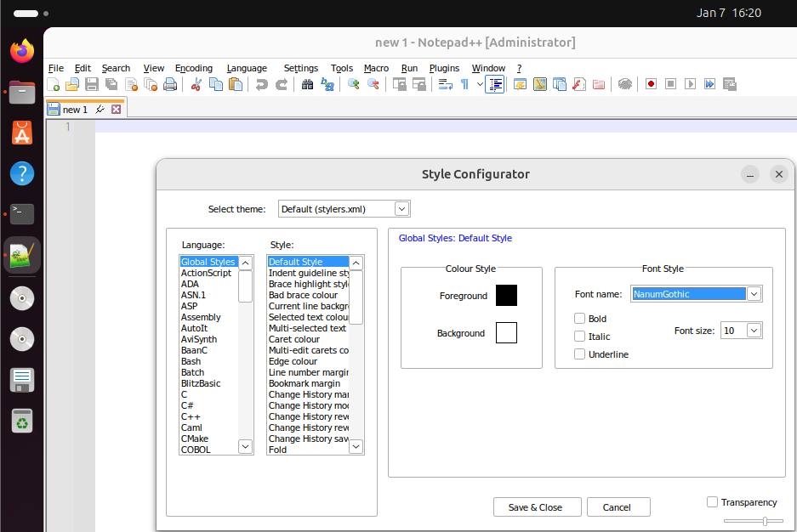
Task: Enable the Bold checkbox
Action: click(x=579, y=319)
